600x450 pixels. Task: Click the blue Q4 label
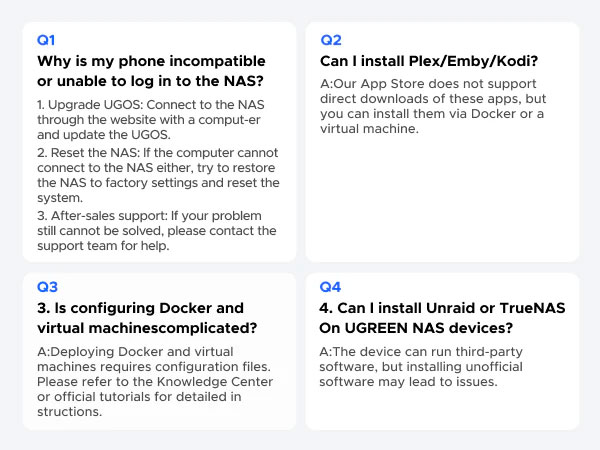point(330,287)
